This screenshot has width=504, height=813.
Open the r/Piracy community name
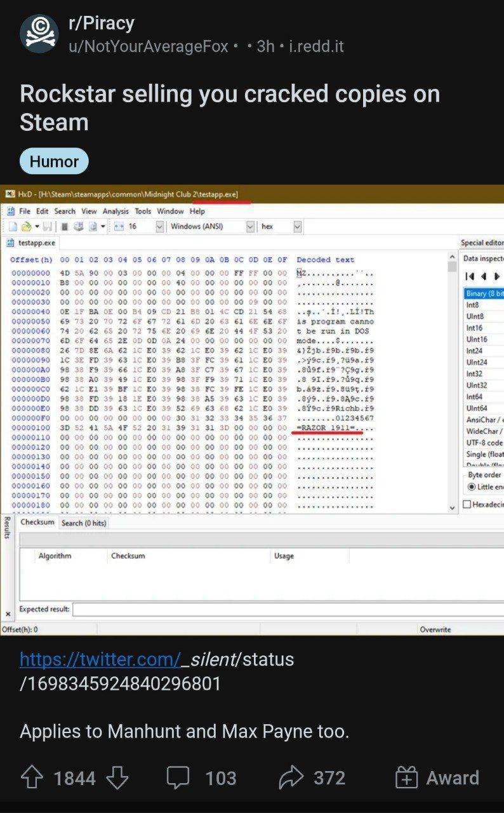point(102,24)
